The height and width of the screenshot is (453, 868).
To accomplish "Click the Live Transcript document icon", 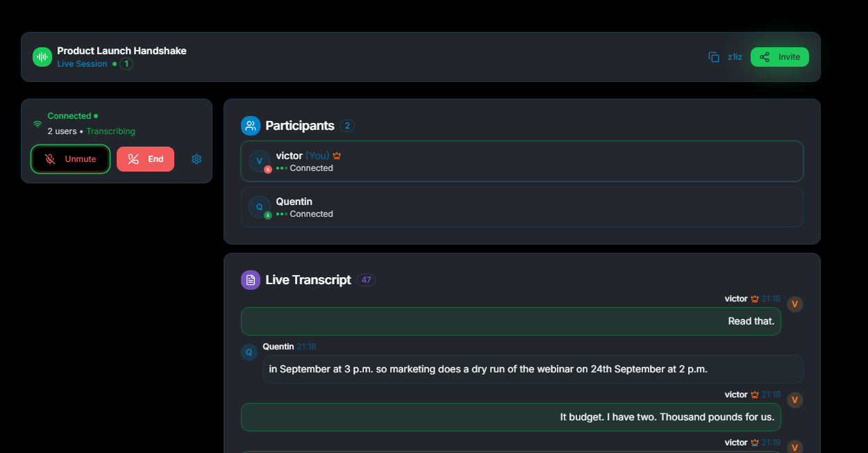I will tap(251, 280).
